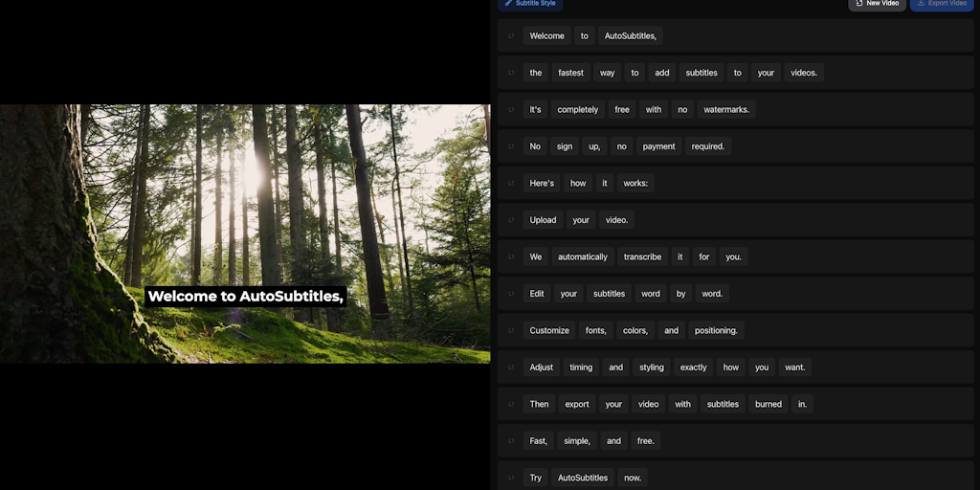Select the word "for"
Screen dimensions: 980x490
pos(704,256)
